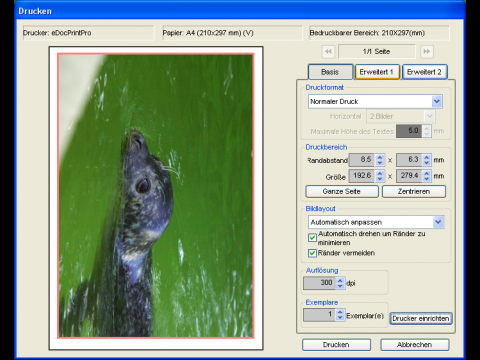The width and height of the screenshot is (480, 360).
Task: Click the Bedruckbarer Bereich info field
Action: [x=379, y=33]
